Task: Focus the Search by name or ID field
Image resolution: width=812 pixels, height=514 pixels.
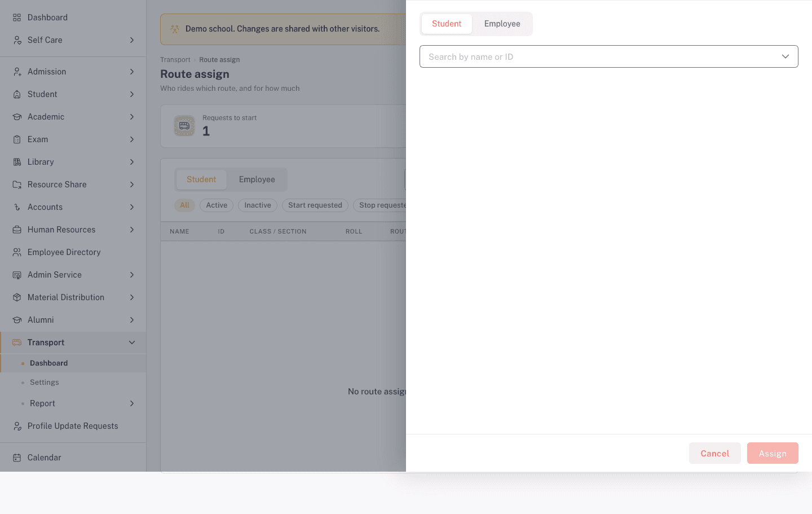Action: (x=609, y=56)
